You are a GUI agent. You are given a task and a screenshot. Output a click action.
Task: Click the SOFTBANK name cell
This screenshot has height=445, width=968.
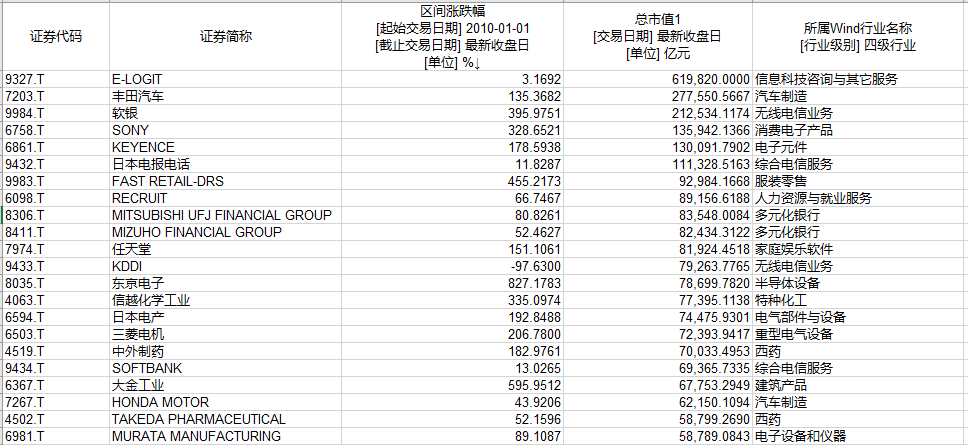(226, 368)
